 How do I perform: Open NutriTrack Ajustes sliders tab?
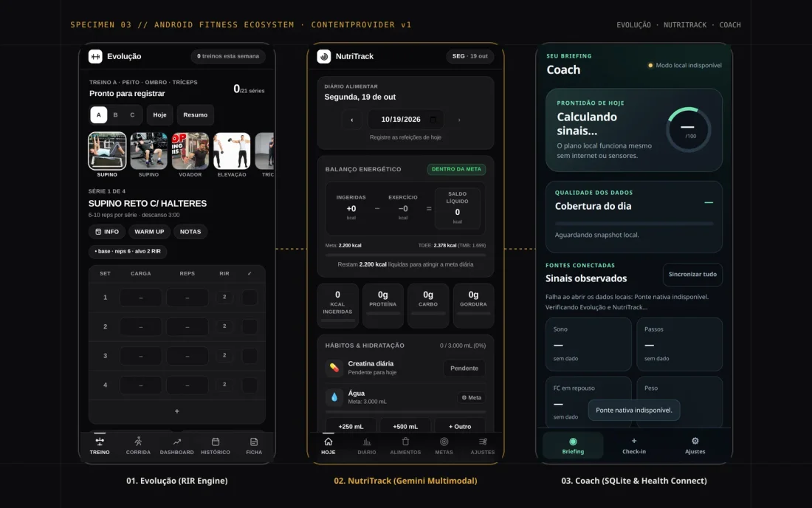pyautogui.click(x=483, y=446)
